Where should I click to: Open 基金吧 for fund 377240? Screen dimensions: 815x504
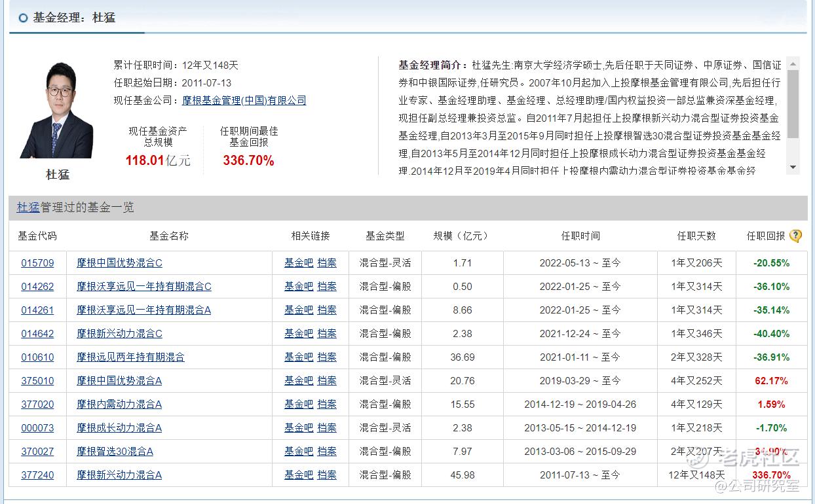pos(299,475)
